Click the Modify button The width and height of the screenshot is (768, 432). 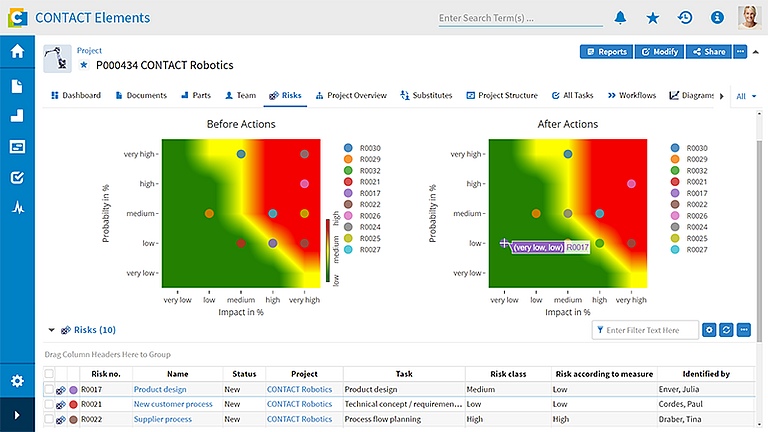659,51
